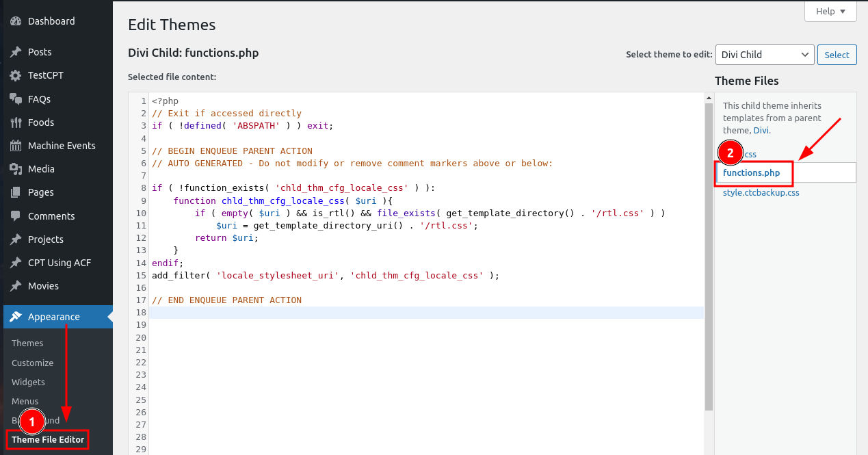Open the Widgets submenu item

click(x=28, y=382)
